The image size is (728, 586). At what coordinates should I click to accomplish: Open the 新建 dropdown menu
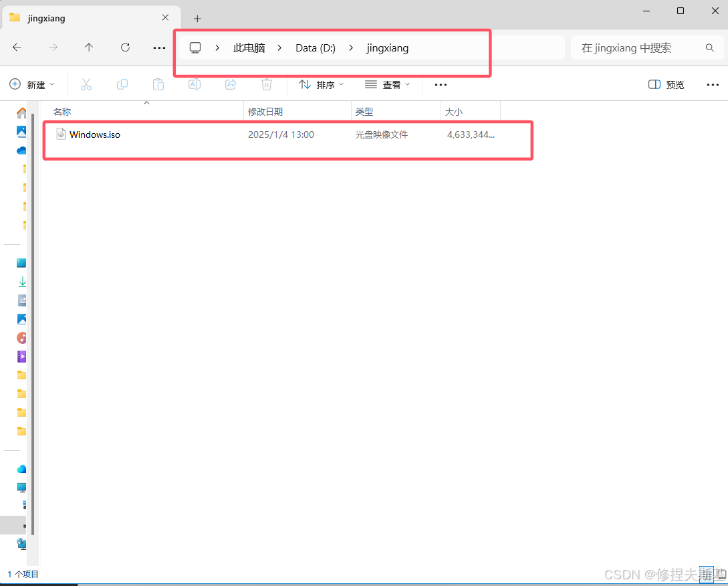[32, 84]
